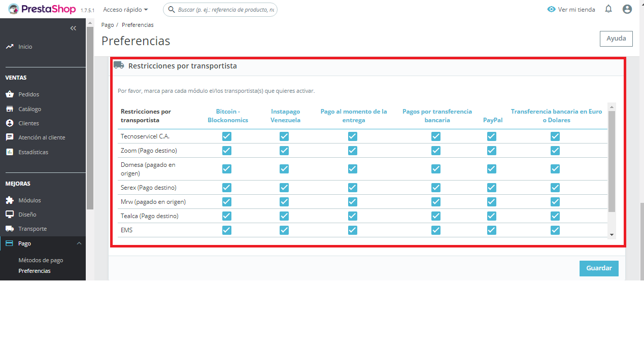Open notifications bell icon
Image resolution: width=644 pixels, height=355 pixels.
point(608,9)
